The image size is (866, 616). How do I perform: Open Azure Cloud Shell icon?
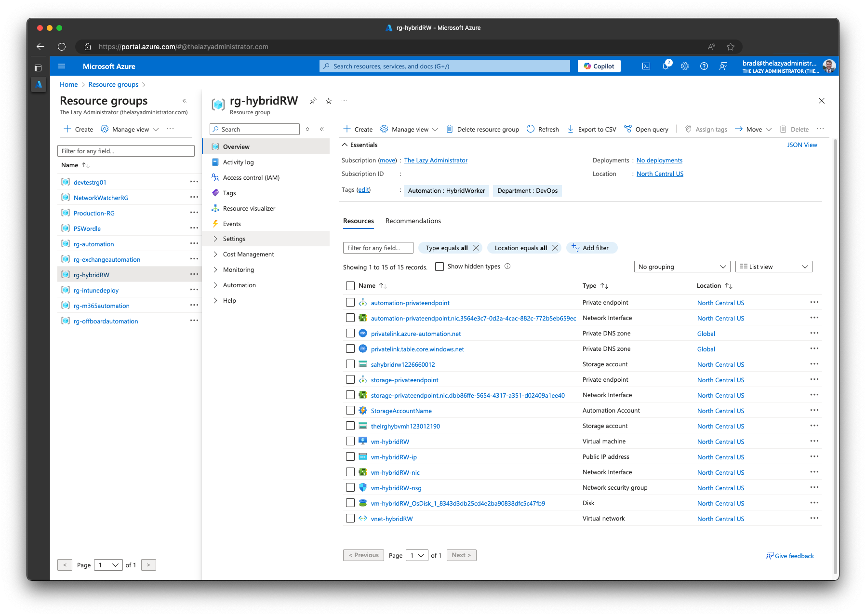click(x=646, y=66)
